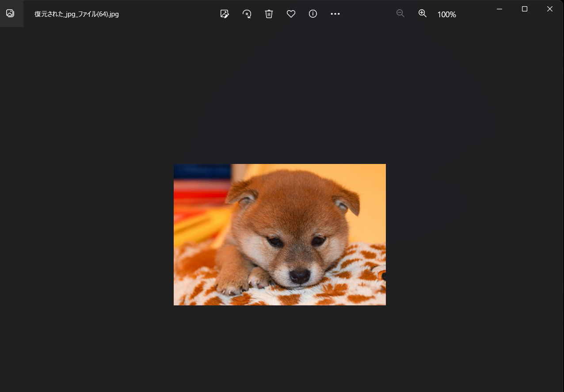The height and width of the screenshot is (392, 564).
Task: Click the file name in the title bar
Action: [76, 14]
